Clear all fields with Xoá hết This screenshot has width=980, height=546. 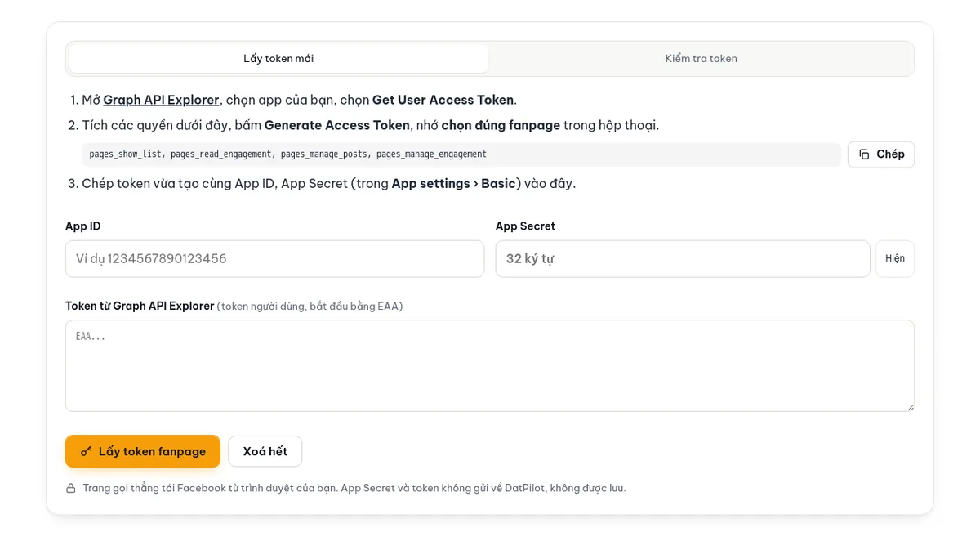[x=265, y=451]
